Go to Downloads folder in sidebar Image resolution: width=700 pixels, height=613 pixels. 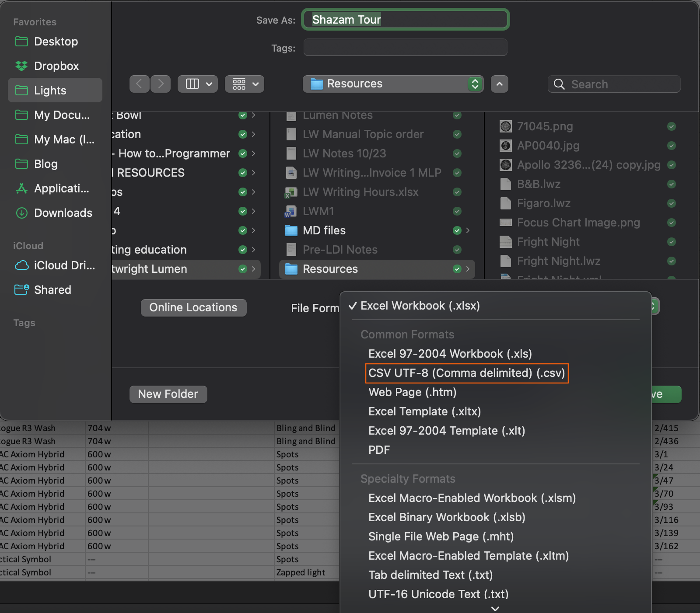coord(63,213)
